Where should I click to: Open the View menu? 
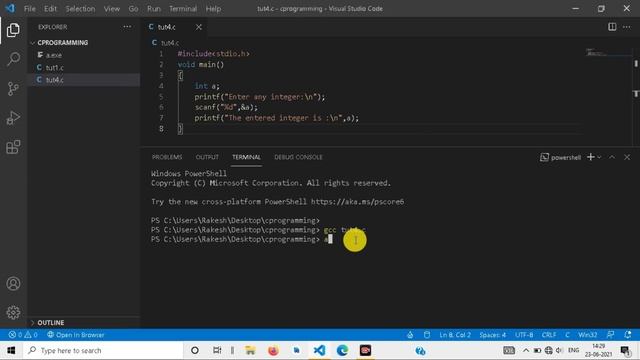[111, 9]
